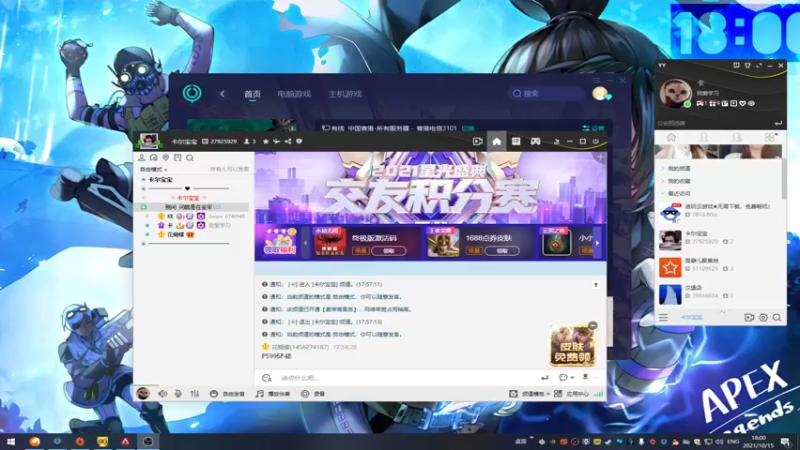The image size is (800, 450).
Task: Switch to 首页 tab in game platform window
Action: (x=252, y=94)
